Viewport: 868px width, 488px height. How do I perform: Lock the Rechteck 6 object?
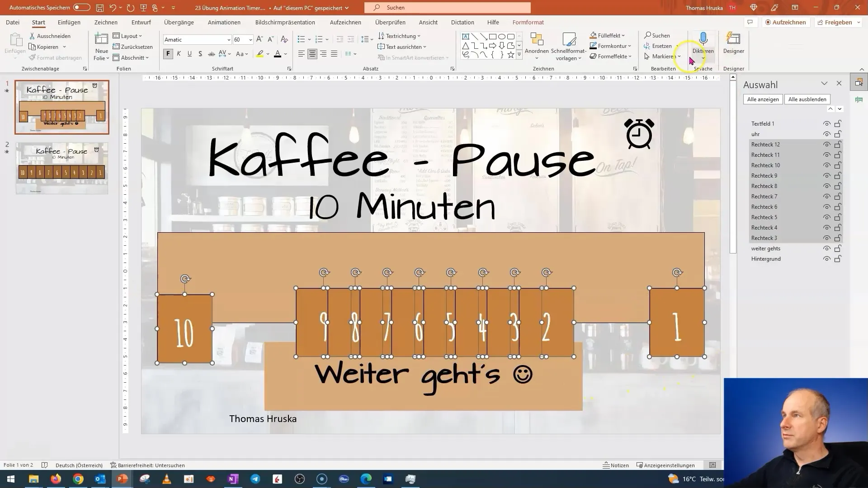(838, 207)
